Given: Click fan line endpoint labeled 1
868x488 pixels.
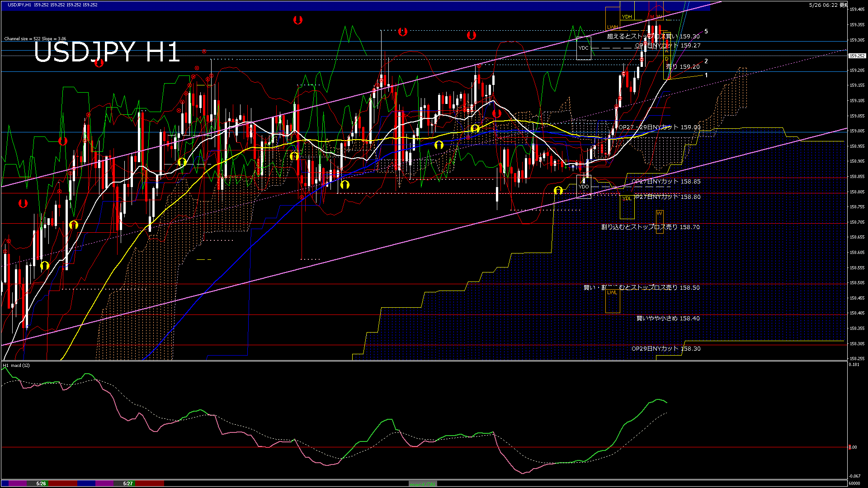Looking at the screenshot, I should tap(706, 75).
